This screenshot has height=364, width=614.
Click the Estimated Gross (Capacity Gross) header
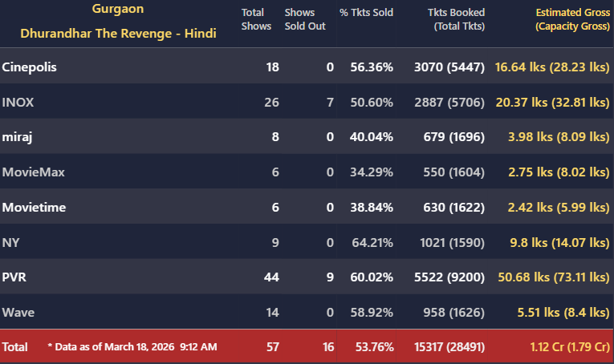click(572, 19)
